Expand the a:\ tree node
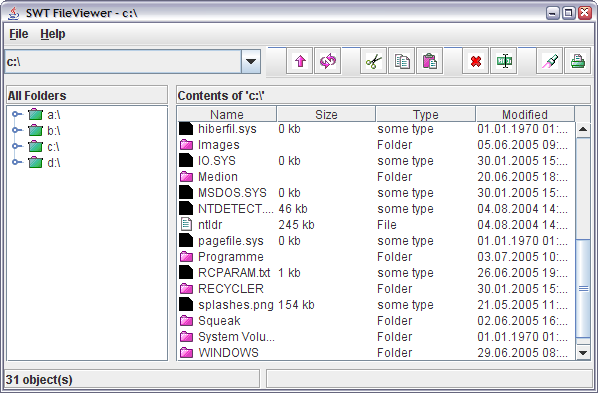Screen dimensions: 598x393 [x=16, y=114]
